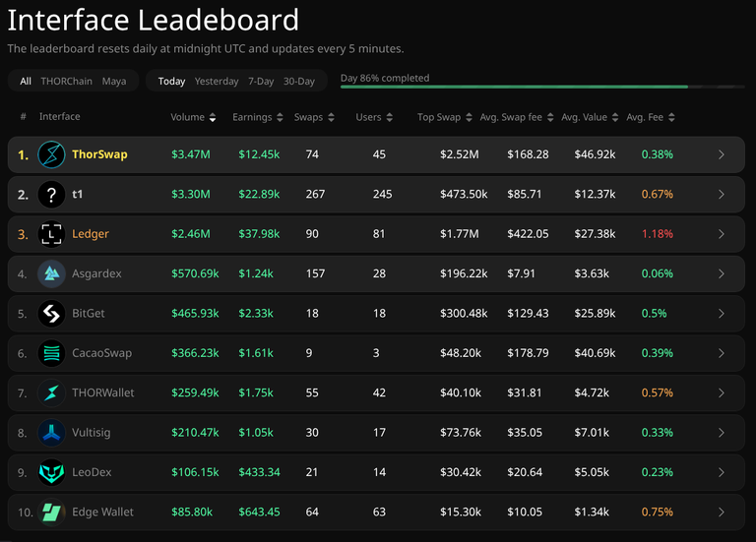Viewport: 756px width, 542px height.
Task: Open the Vultisig interface name
Action: 92,433
